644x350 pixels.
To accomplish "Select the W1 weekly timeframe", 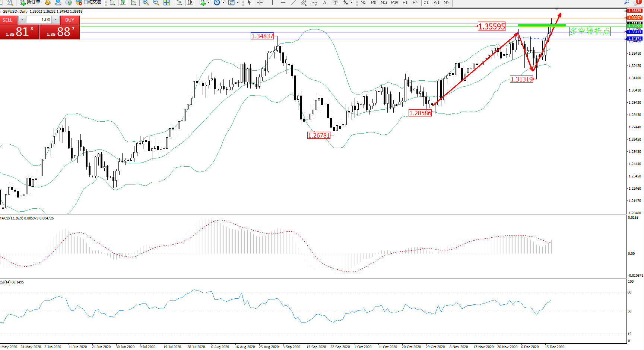I will (x=436, y=3).
